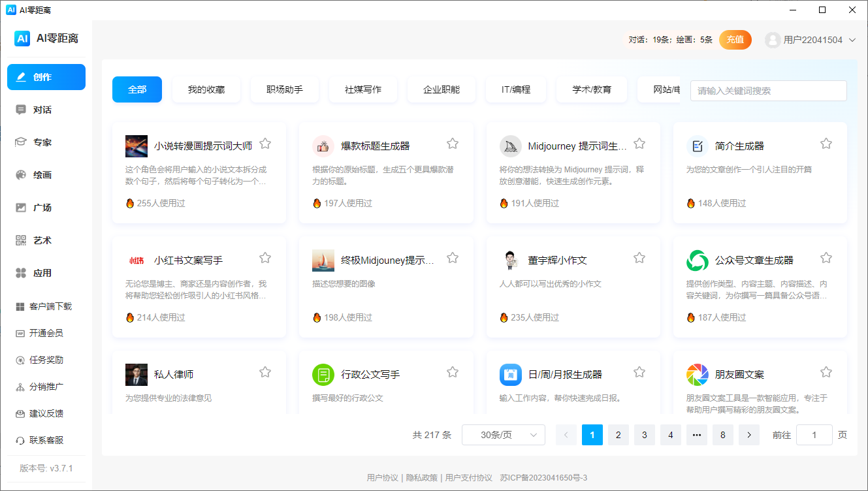Select the 全部 category tab
Viewport: 868px width, 491px height.
tap(137, 89)
